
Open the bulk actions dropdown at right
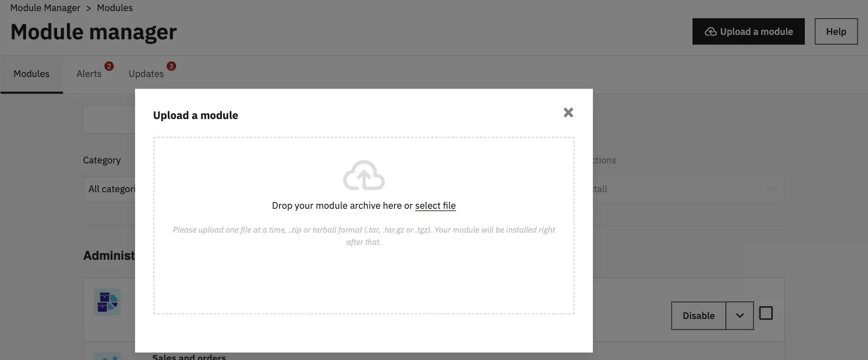point(688,189)
